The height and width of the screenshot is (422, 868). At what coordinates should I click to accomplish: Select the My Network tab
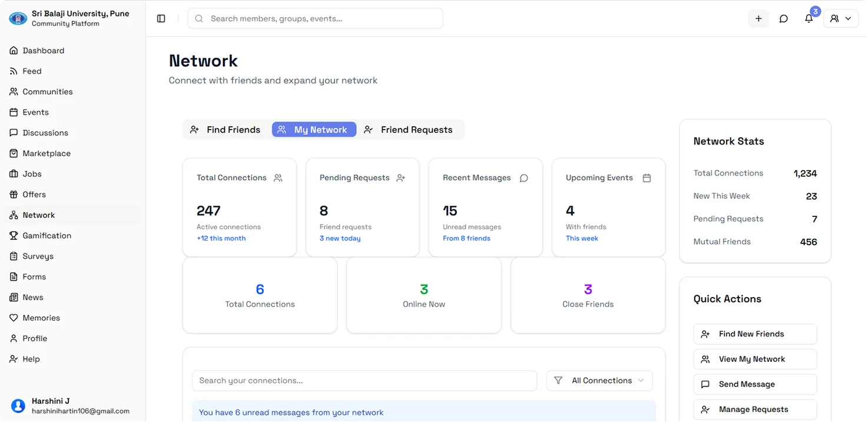(314, 130)
